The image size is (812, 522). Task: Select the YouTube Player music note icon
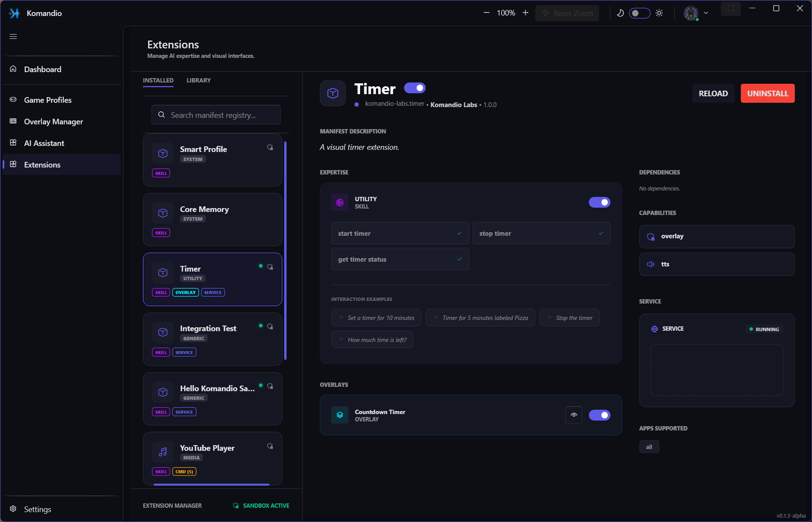(163, 452)
